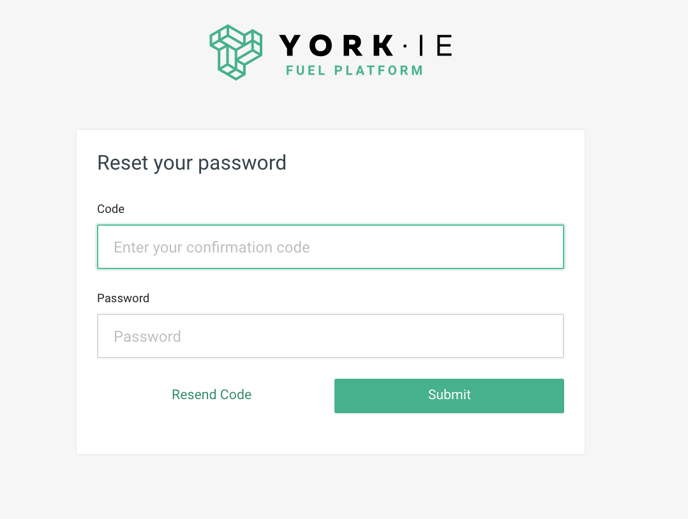The image size is (688, 519).
Task: Focus the Password input field
Action: tap(330, 336)
